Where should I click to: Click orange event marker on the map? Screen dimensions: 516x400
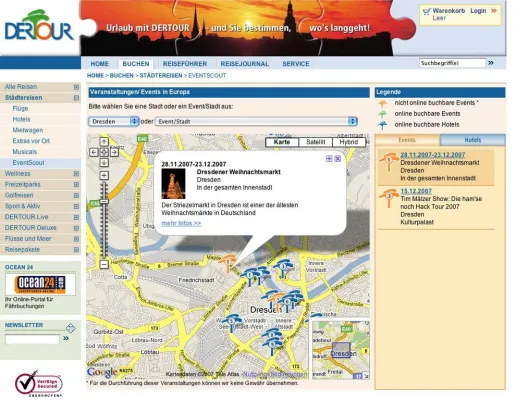[228, 262]
